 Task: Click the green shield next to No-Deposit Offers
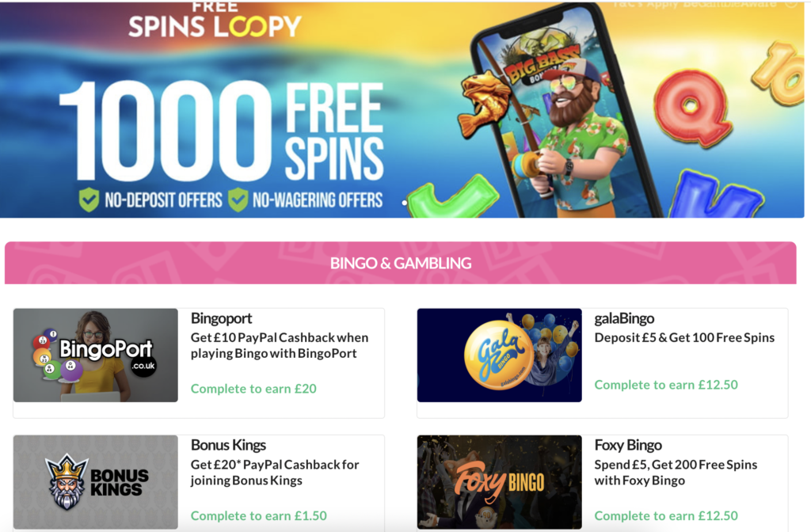[89, 199]
